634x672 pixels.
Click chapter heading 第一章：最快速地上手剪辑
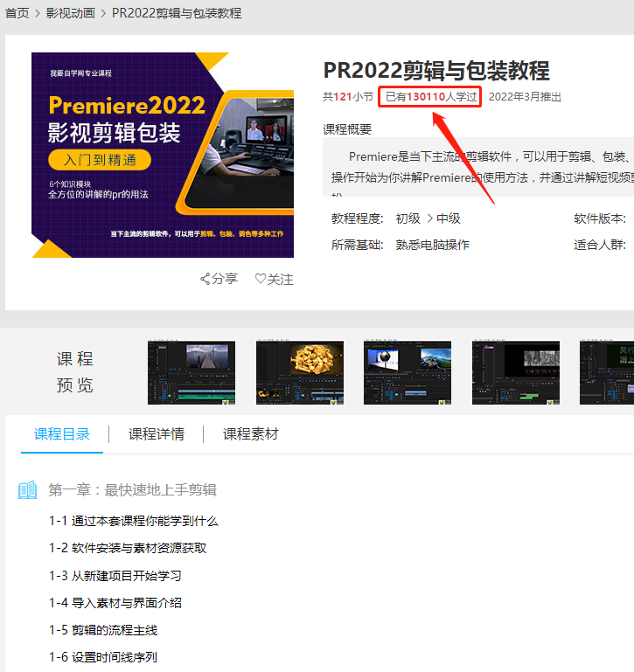(133, 490)
